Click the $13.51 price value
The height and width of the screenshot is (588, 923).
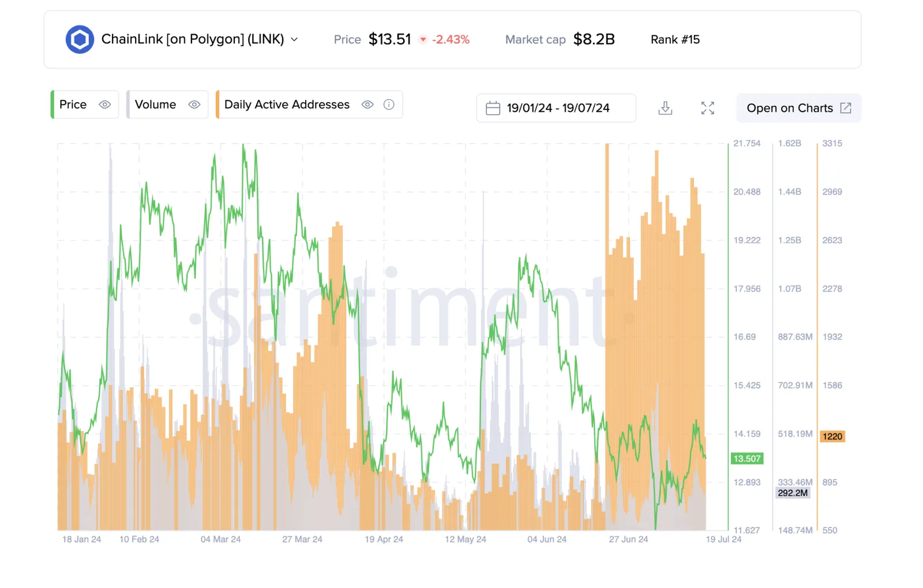390,39
